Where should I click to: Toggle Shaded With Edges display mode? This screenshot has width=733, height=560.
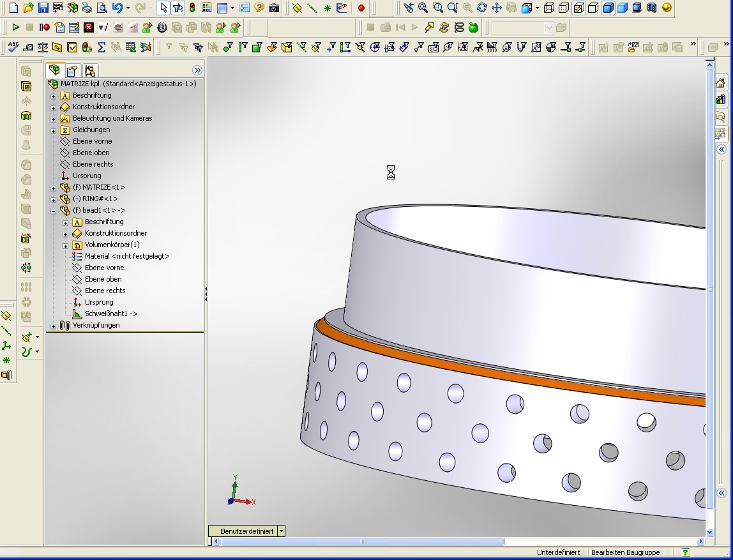click(x=608, y=8)
